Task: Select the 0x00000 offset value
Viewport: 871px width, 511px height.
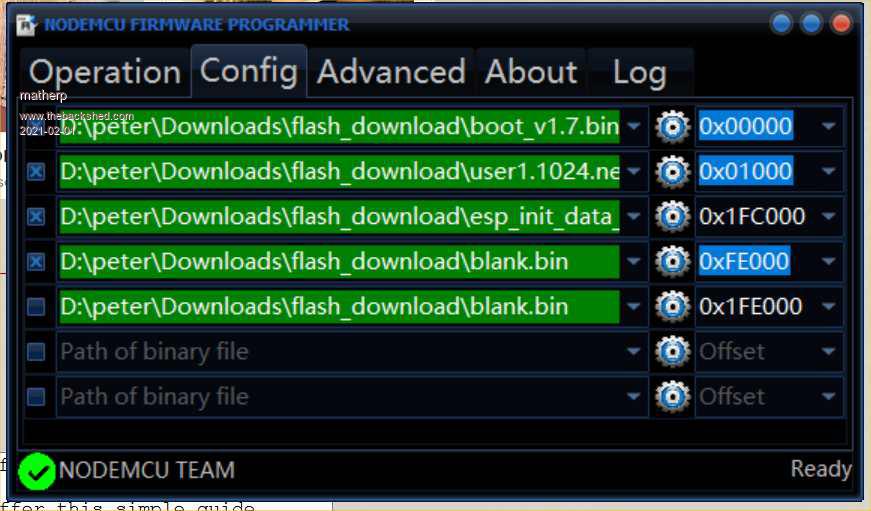Action: (x=746, y=127)
